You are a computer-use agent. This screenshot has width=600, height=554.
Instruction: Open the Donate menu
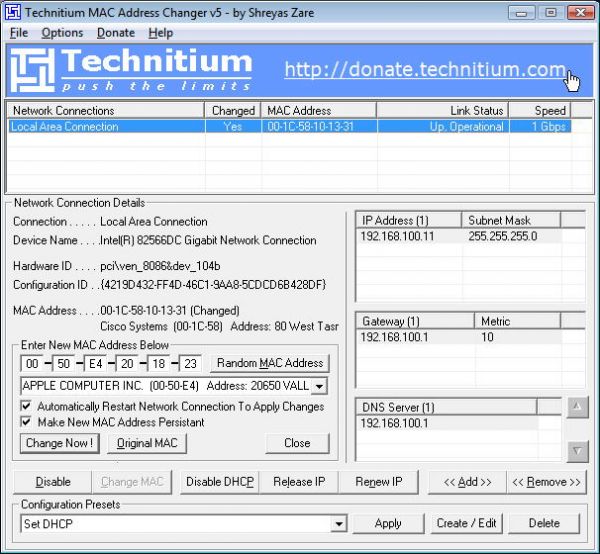[116, 33]
